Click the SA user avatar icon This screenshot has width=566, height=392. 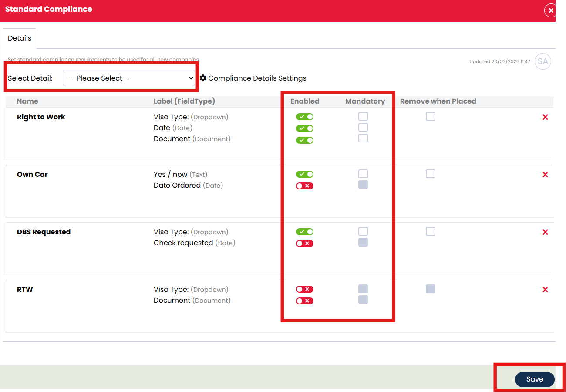coord(542,61)
